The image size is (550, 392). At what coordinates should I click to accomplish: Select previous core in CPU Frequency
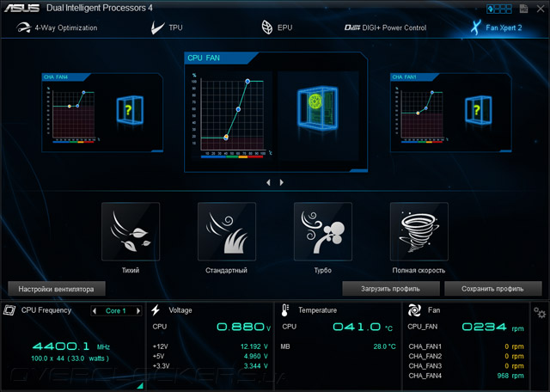click(x=95, y=311)
